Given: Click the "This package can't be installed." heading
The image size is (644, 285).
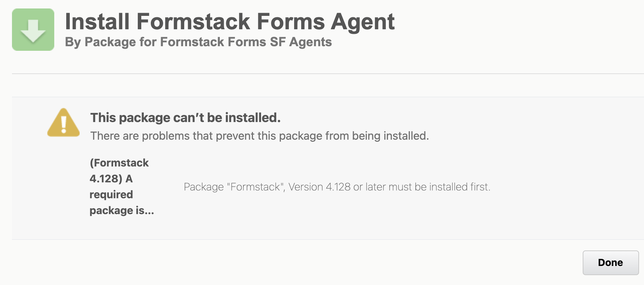Looking at the screenshot, I should pyautogui.click(x=185, y=118).
